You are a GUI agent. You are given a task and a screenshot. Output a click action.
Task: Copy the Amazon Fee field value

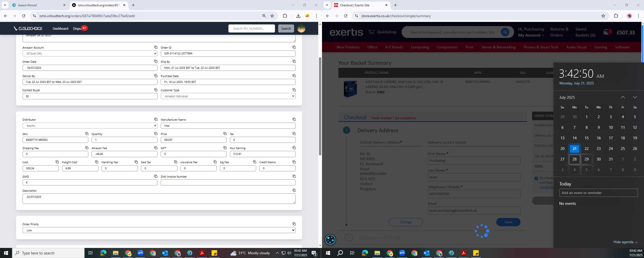156,148
